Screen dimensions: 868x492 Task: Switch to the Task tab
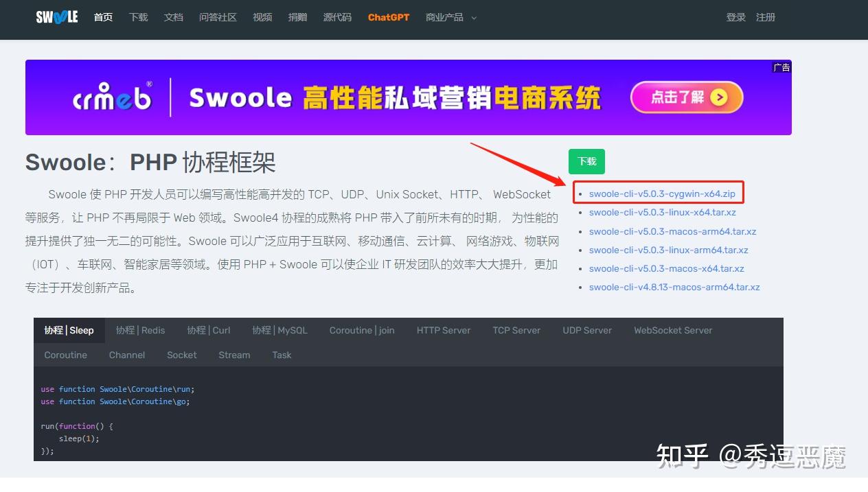point(282,355)
